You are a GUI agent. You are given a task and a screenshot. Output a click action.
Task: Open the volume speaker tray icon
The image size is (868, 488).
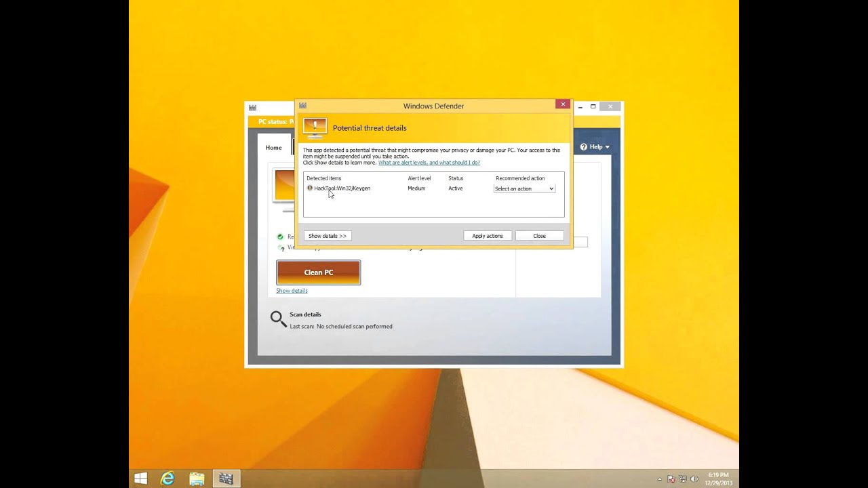694,479
